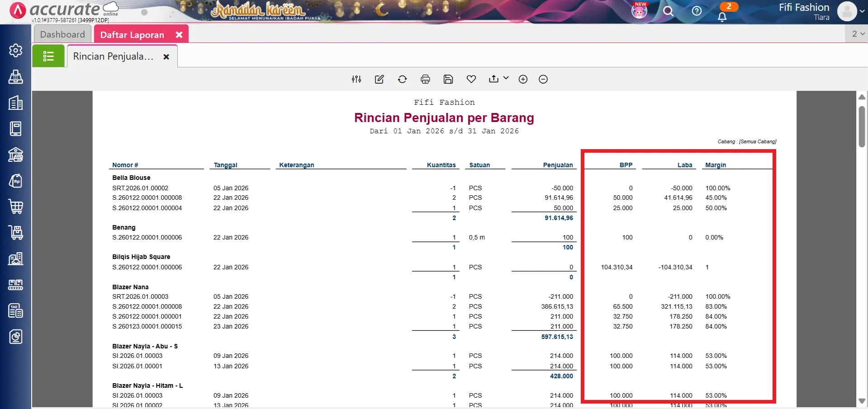This screenshot has width=868, height=409.
Task: Switch to the Dashboard tab
Action: pyautogui.click(x=62, y=35)
